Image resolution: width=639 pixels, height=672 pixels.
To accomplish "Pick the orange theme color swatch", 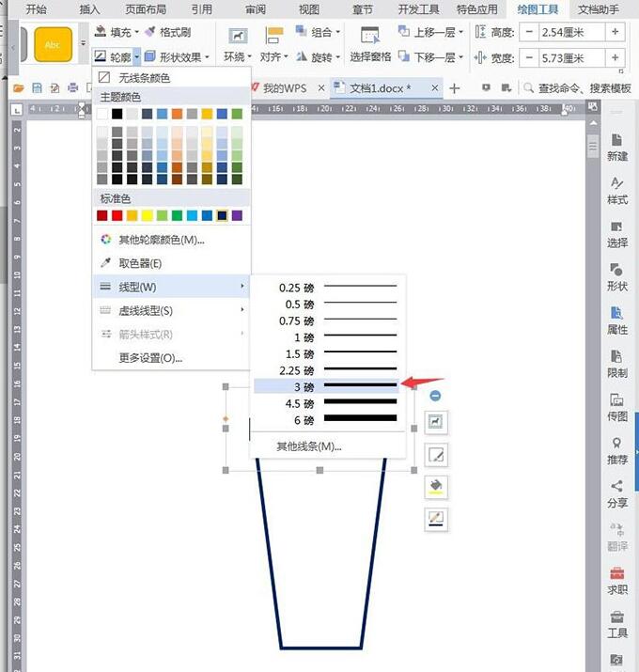I will coord(177,114).
